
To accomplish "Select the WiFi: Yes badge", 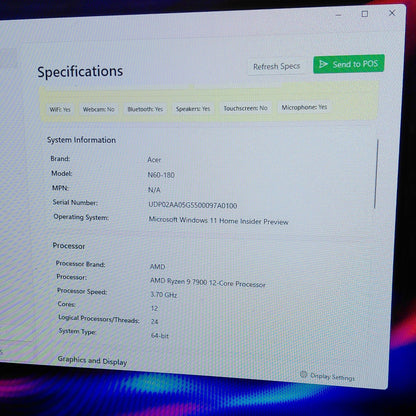I will point(60,109).
